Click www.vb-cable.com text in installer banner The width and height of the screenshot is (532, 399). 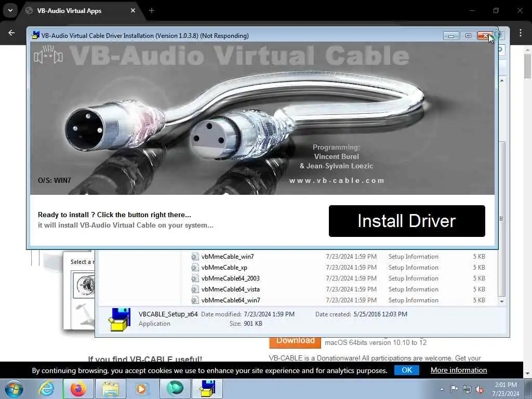336,180
